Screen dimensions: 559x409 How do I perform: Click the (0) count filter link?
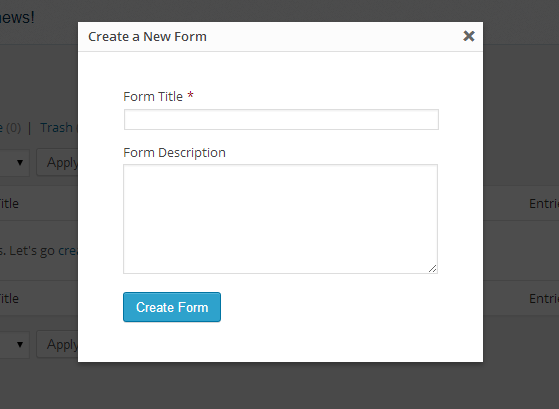pyautogui.click(x=14, y=128)
